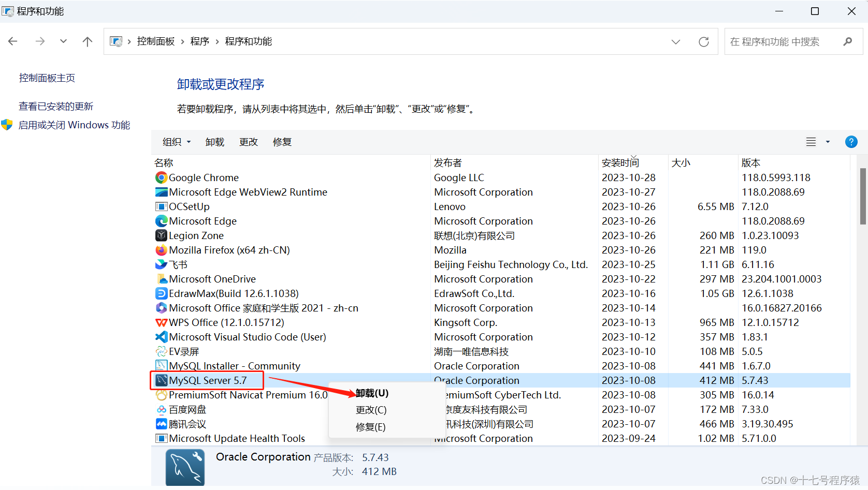Expand the address bar history dropdown
This screenshot has height=490, width=868.
(676, 42)
